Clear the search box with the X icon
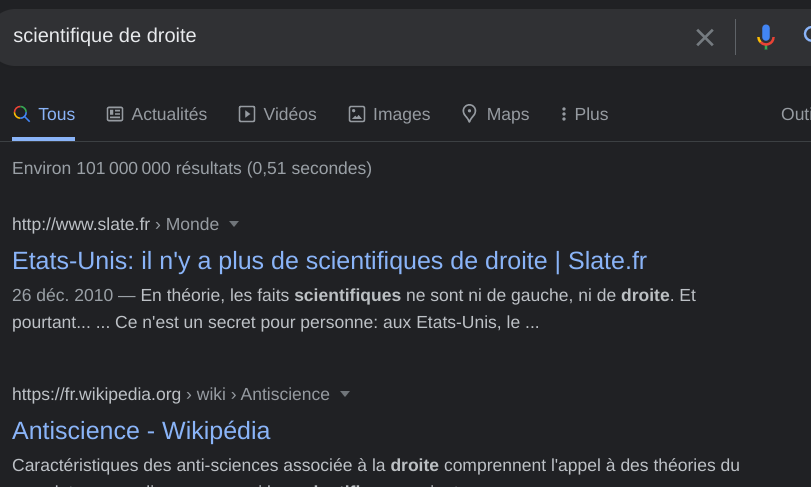 704,37
